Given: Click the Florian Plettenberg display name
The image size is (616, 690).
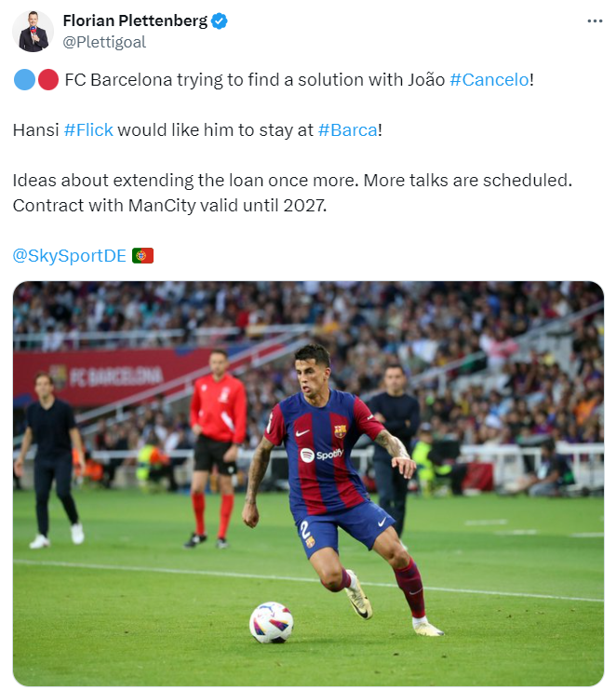Looking at the screenshot, I should point(135,20).
